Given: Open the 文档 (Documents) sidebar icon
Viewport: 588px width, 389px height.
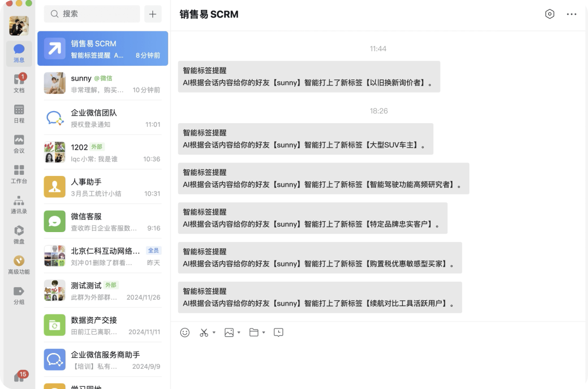Looking at the screenshot, I should tap(19, 83).
